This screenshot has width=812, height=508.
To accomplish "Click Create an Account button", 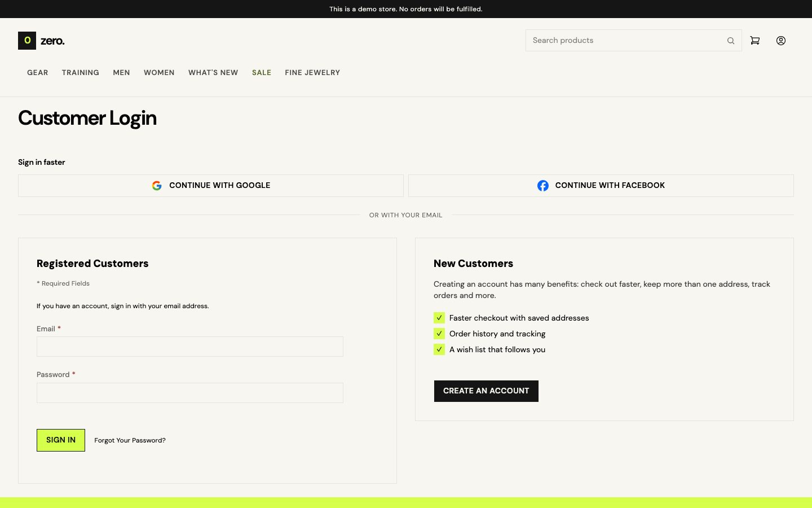I will tap(486, 391).
